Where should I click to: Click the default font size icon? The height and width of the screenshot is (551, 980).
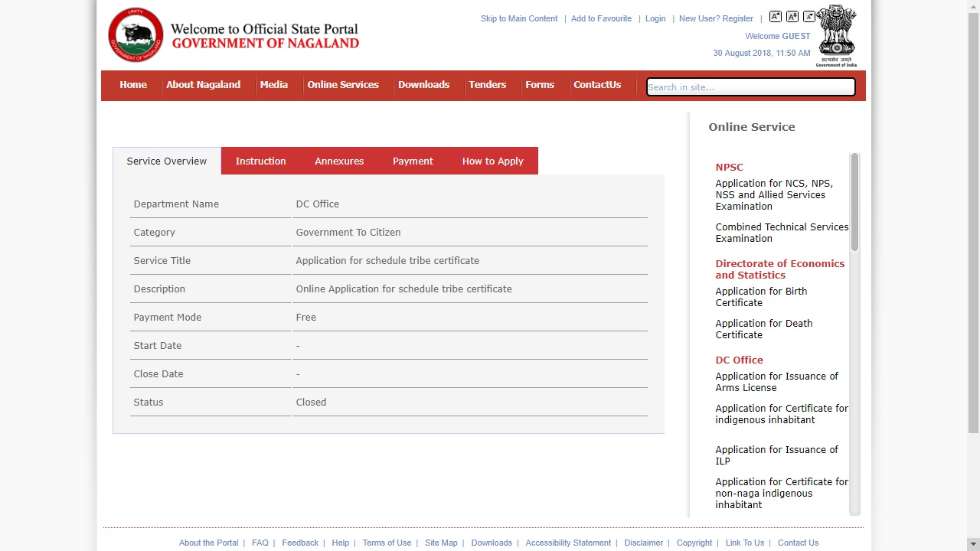tap(792, 16)
